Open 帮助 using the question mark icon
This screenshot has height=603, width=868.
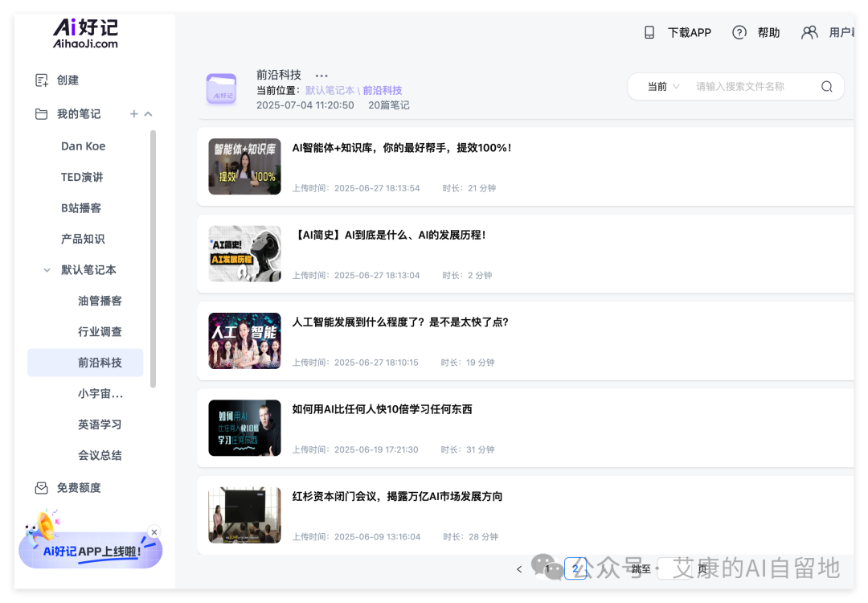[x=739, y=32]
